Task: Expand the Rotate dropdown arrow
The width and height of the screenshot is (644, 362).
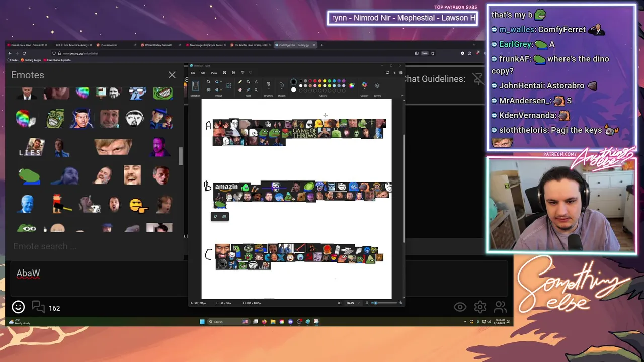Action: (221, 82)
